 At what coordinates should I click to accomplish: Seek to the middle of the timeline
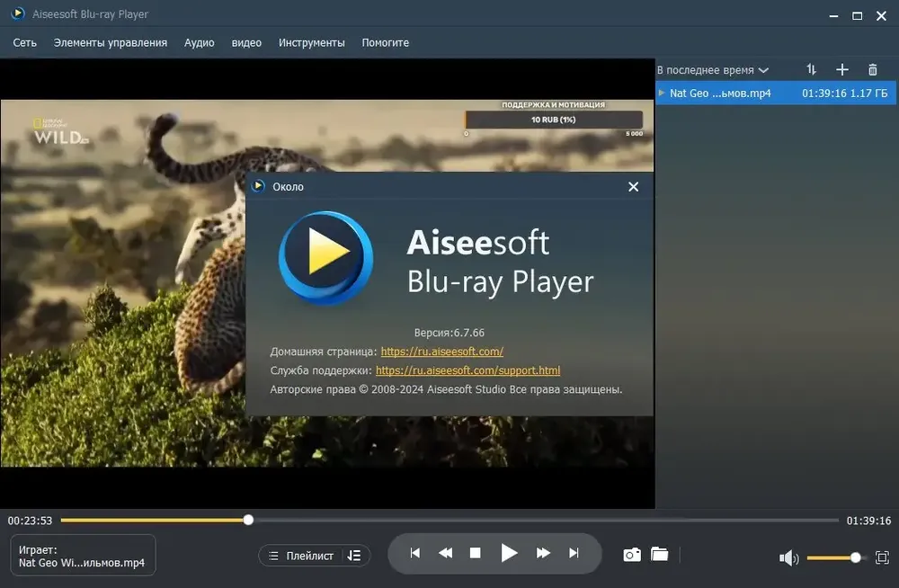[449, 521]
